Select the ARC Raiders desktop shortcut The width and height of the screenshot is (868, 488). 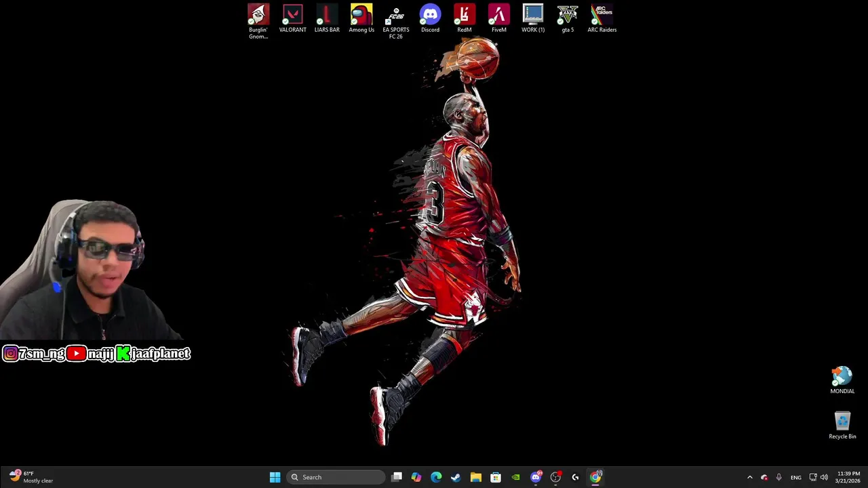click(x=602, y=18)
